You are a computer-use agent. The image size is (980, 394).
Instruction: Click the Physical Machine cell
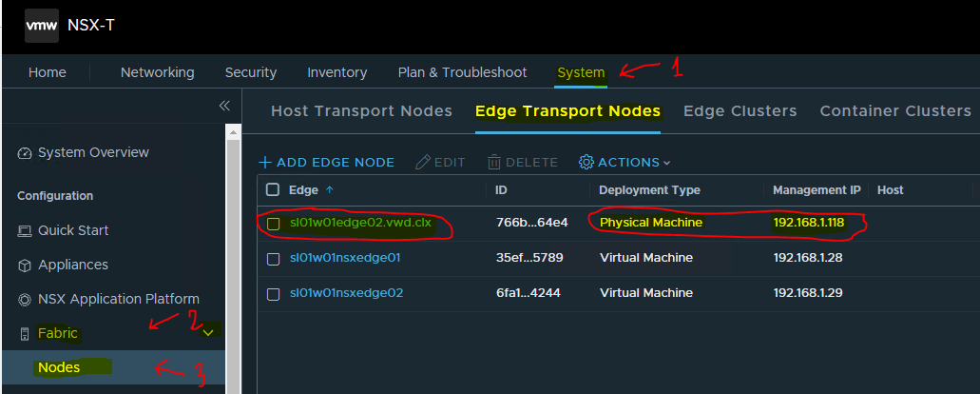[x=650, y=223]
